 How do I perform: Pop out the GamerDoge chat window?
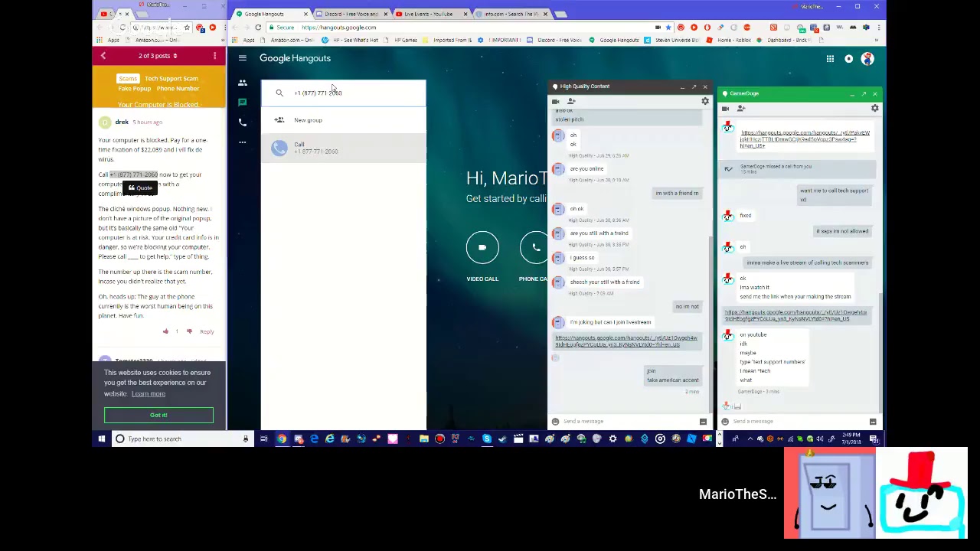pos(864,94)
